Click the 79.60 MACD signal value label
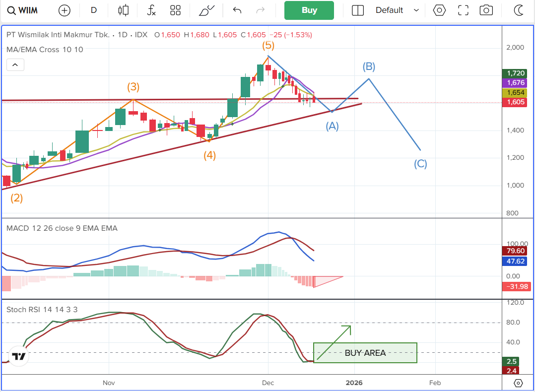Viewport: 535px width, 392px height. click(515, 251)
